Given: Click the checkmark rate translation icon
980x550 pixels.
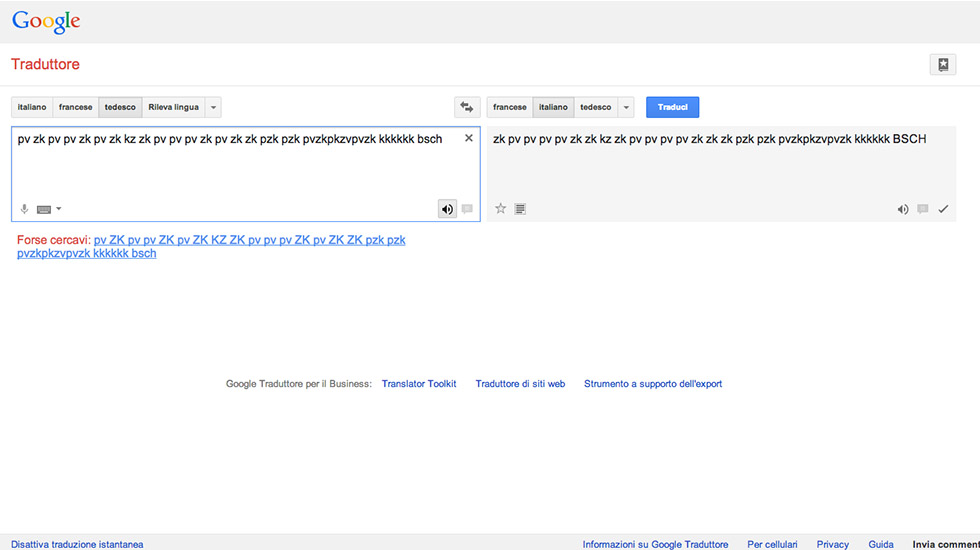Looking at the screenshot, I should click(943, 209).
